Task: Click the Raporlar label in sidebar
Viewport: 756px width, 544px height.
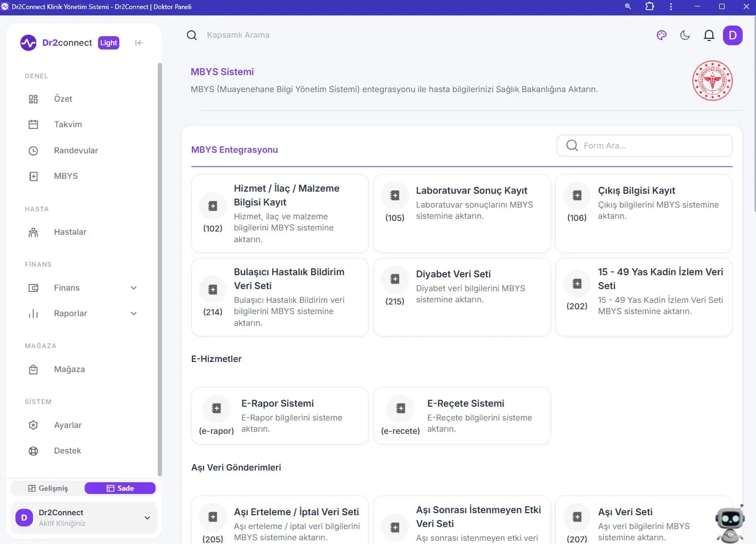Action: pyautogui.click(x=70, y=314)
